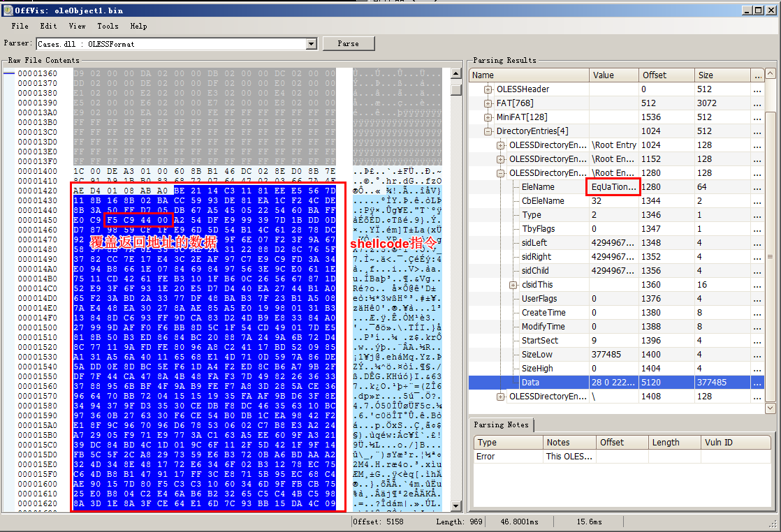Select the StartSect row
This screenshot has height=532, width=781.
coord(617,341)
